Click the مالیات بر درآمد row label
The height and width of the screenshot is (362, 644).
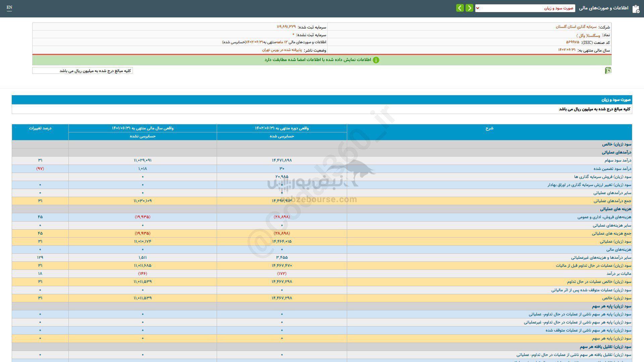618,274
